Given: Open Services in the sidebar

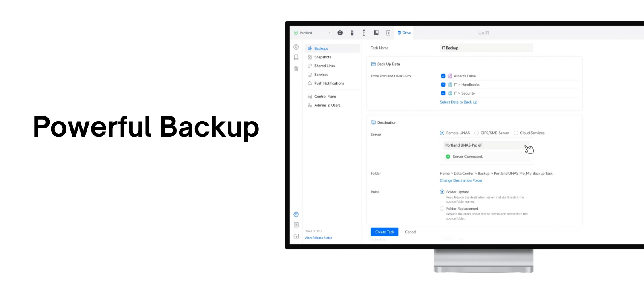Looking at the screenshot, I should 332,75.
